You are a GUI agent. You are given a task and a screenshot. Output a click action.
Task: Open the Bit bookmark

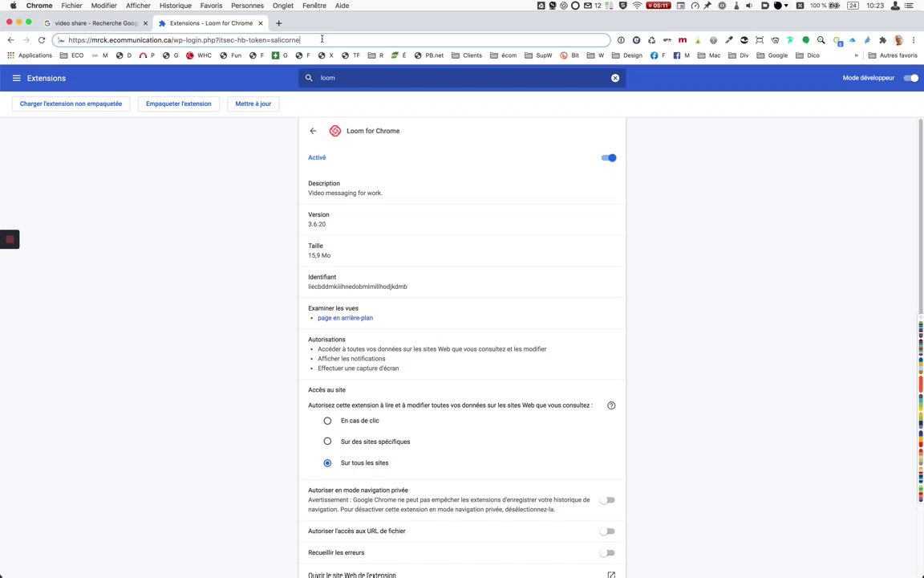pyautogui.click(x=569, y=55)
